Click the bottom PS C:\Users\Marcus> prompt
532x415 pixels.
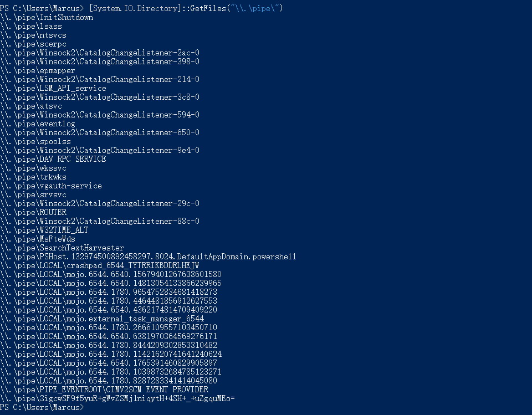coord(42,407)
